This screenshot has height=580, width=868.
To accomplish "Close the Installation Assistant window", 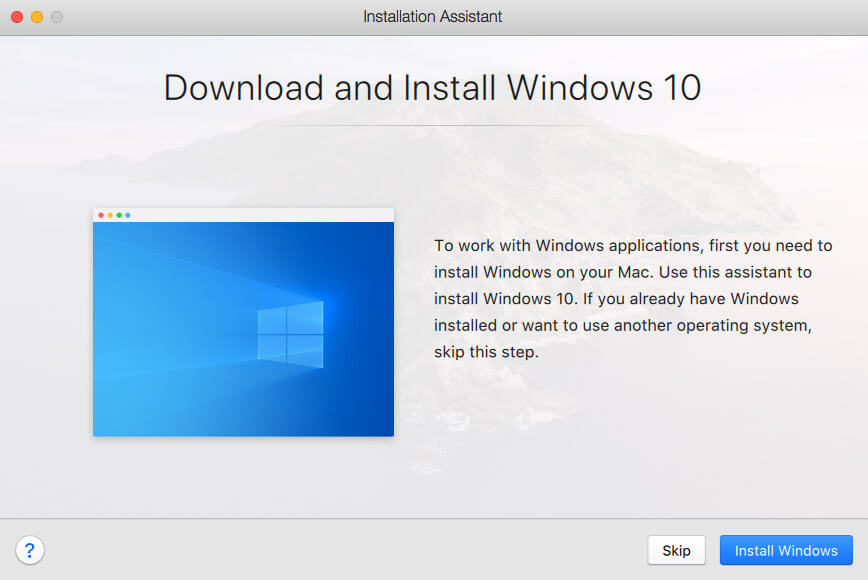I will pyautogui.click(x=17, y=17).
